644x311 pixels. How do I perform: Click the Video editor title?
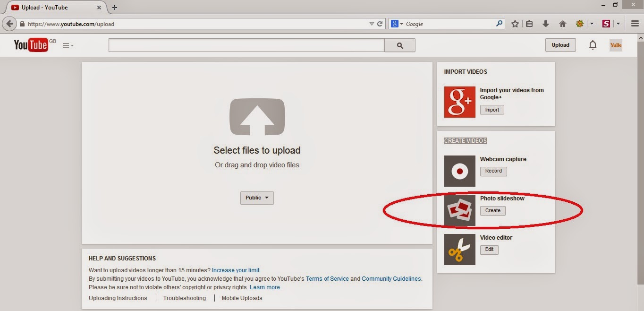pyautogui.click(x=496, y=238)
